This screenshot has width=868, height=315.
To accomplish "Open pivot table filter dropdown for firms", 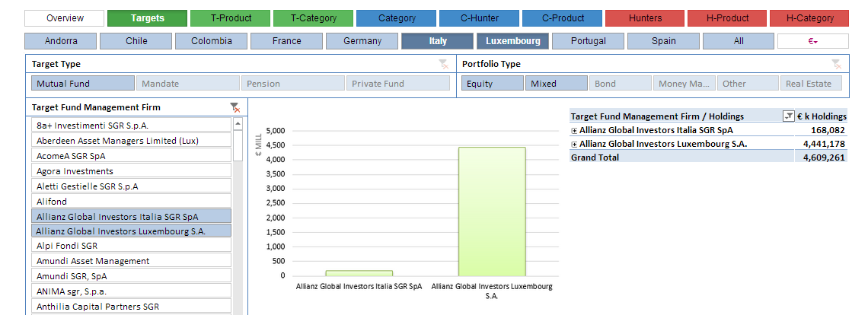I will click(x=788, y=116).
